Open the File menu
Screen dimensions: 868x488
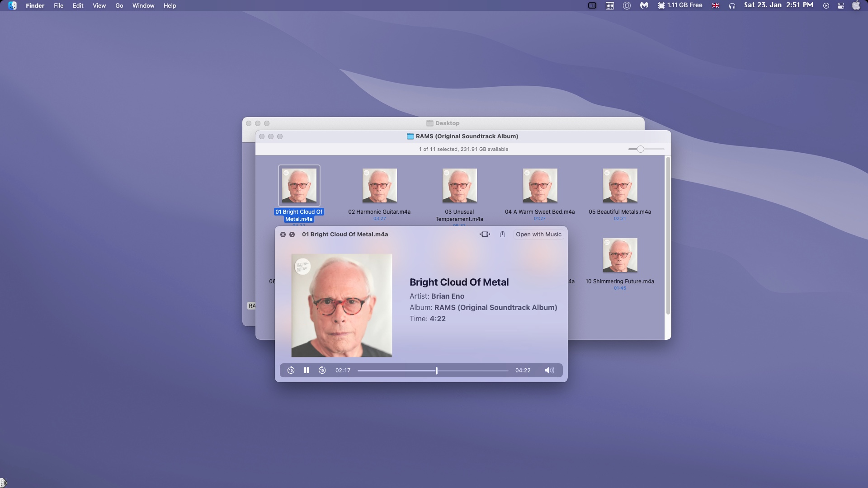pos(58,5)
